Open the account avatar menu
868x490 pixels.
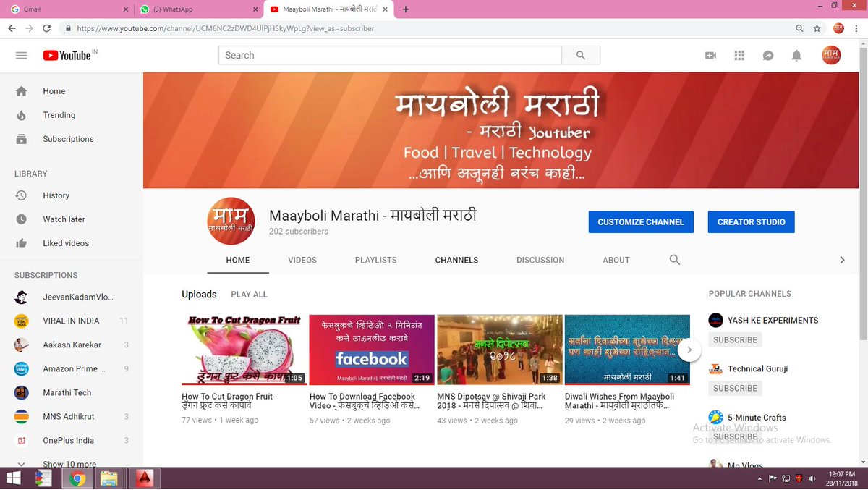831,55
